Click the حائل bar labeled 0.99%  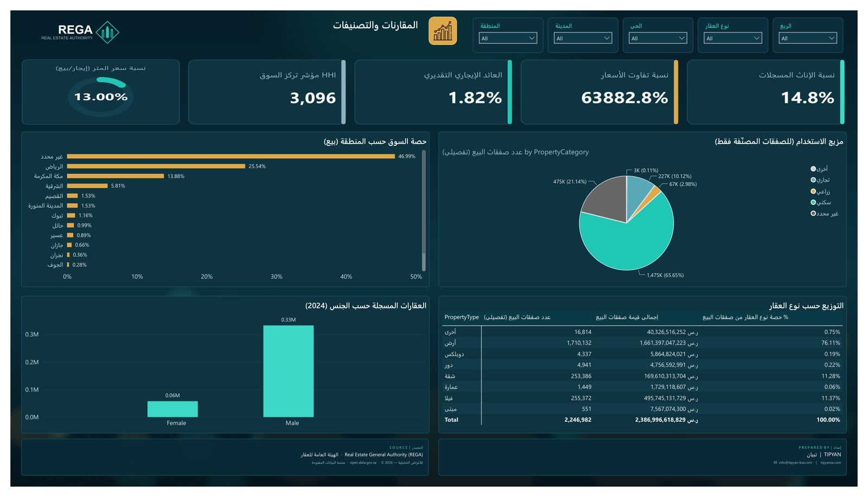pos(71,225)
